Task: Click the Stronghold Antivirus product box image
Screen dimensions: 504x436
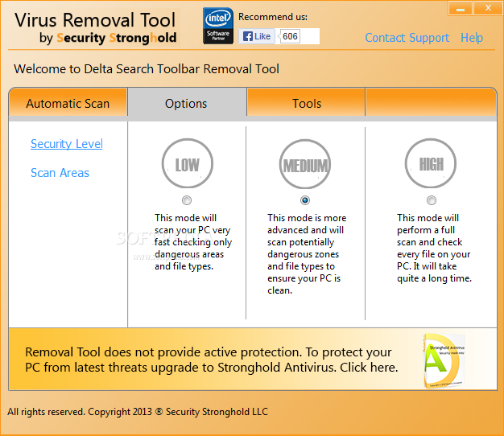Action: point(444,360)
